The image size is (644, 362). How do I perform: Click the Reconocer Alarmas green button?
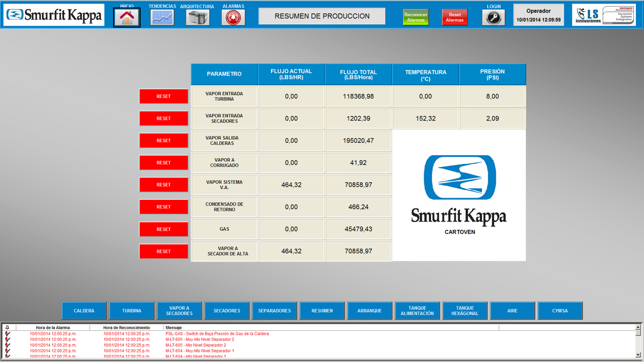(x=416, y=17)
